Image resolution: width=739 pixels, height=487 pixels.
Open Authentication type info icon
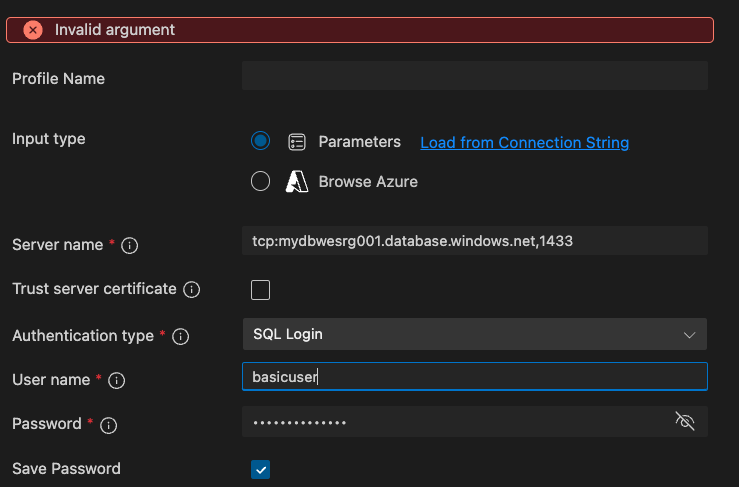click(181, 337)
